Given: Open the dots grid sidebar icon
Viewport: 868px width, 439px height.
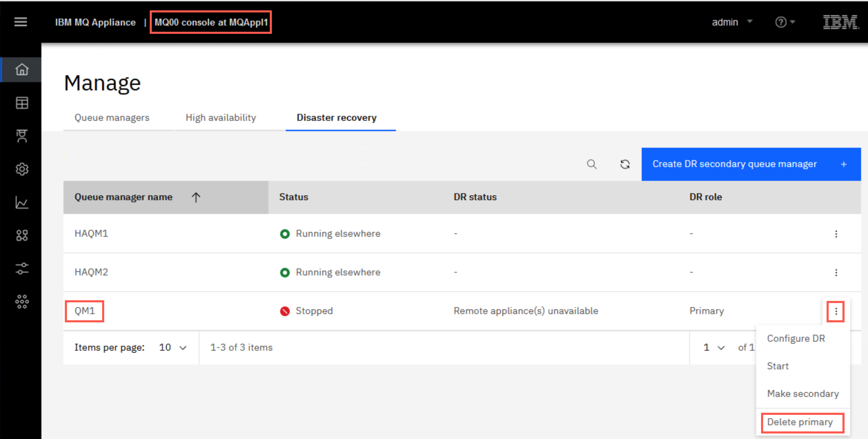Looking at the screenshot, I should (22, 302).
